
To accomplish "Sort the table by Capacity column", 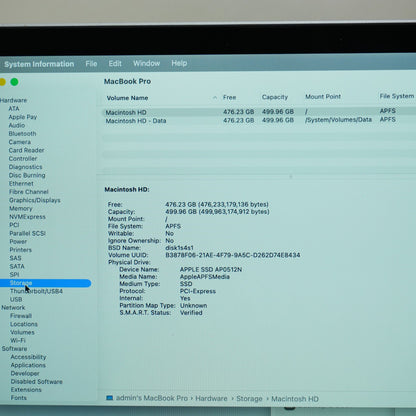I will 275,97.
